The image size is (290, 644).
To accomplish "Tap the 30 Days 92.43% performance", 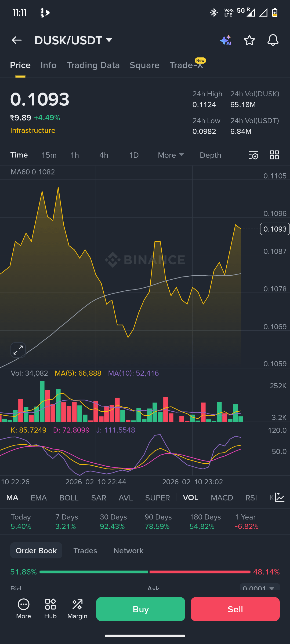I will 113,522.
